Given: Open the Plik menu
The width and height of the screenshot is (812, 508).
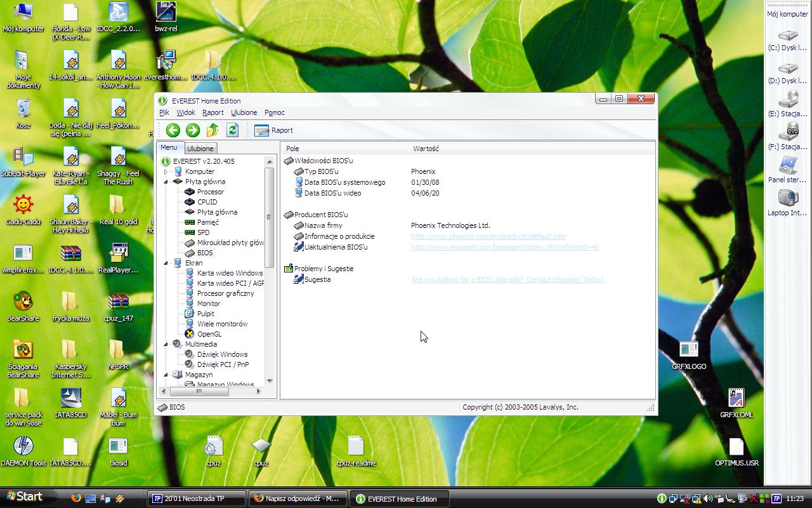Looking at the screenshot, I should [164, 112].
